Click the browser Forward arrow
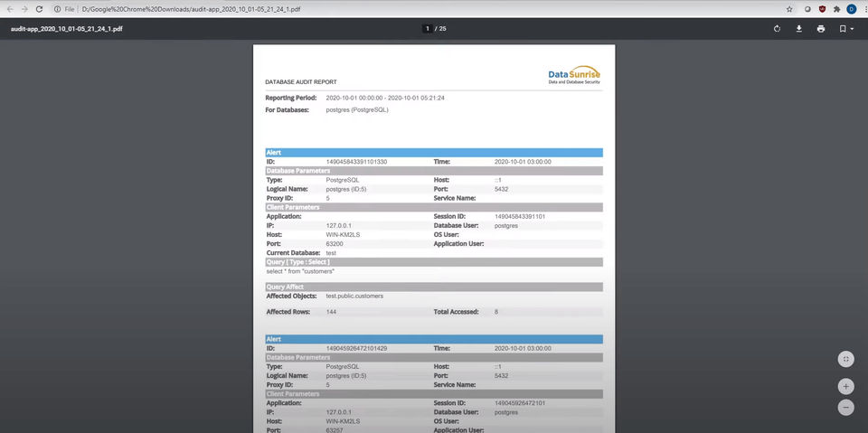This screenshot has height=433, width=868. (24, 9)
